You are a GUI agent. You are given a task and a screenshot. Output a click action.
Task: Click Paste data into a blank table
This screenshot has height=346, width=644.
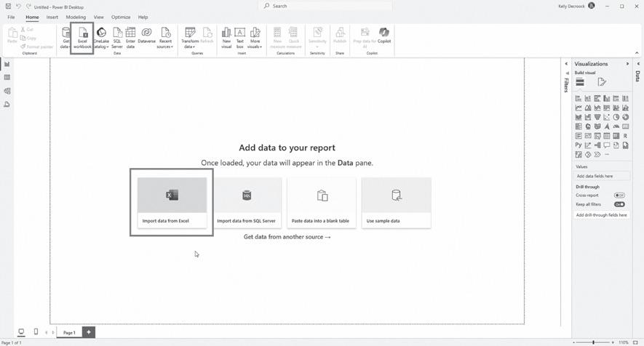[x=321, y=203]
